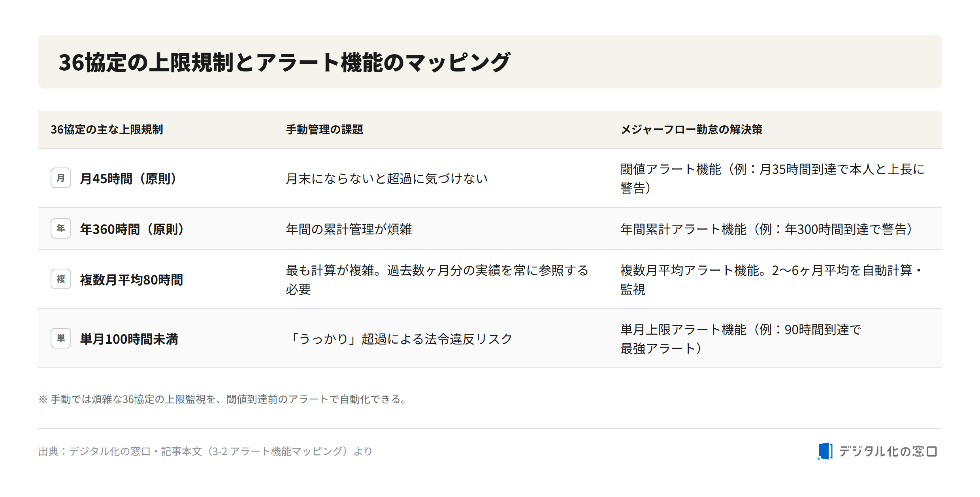Click the 単 badge icon
The image size is (980, 497).
pyautogui.click(x=61, y=338)
